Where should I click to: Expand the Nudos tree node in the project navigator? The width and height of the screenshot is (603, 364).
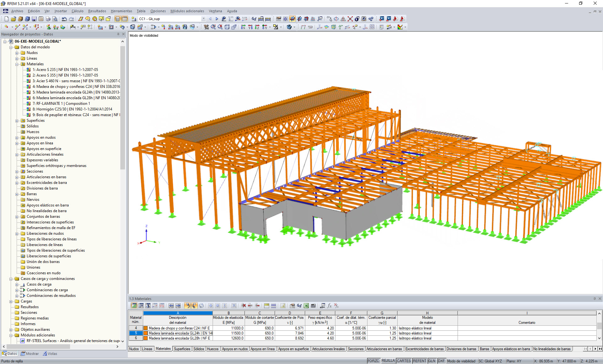pos(17,53)
